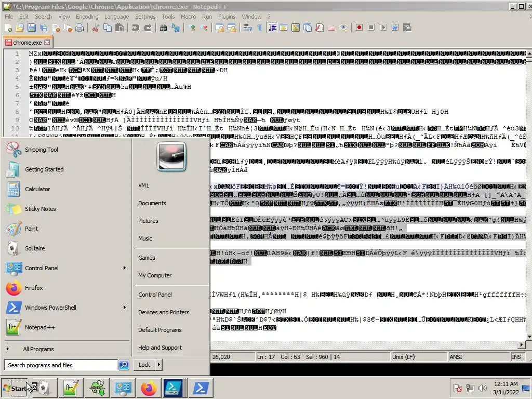Close the chrome.exe tab with its X icon
The width and height of the screenshot is (532, 399).
[47, 43]
